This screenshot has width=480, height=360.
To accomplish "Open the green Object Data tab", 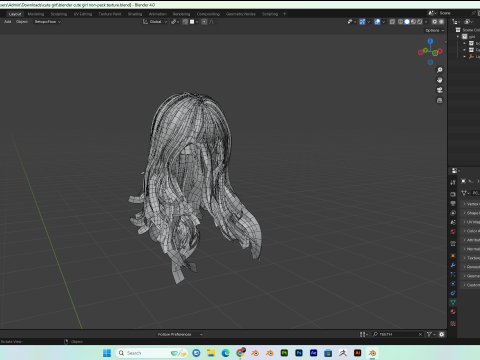I will (x=453, y=302).
